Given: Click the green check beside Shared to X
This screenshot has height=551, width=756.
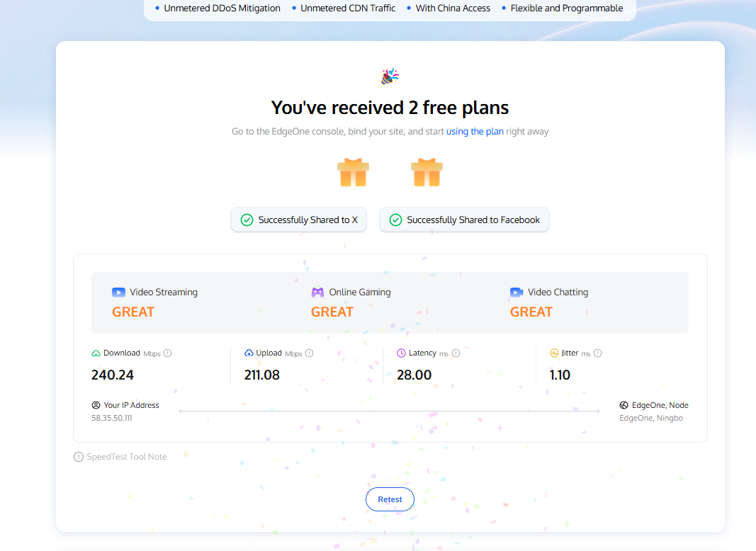Looking at the screenshot, I should click(247, 220).
